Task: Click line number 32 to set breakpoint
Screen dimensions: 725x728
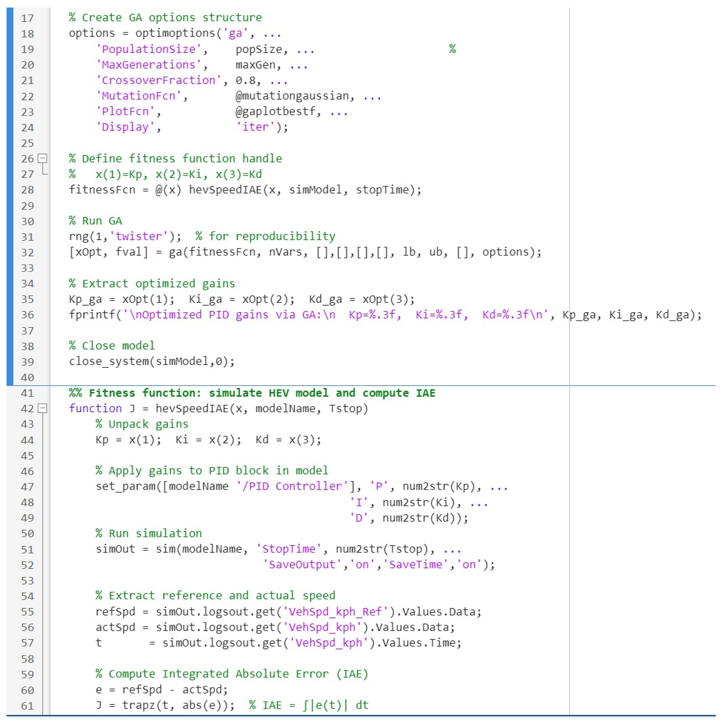Action: pos(27,252)
